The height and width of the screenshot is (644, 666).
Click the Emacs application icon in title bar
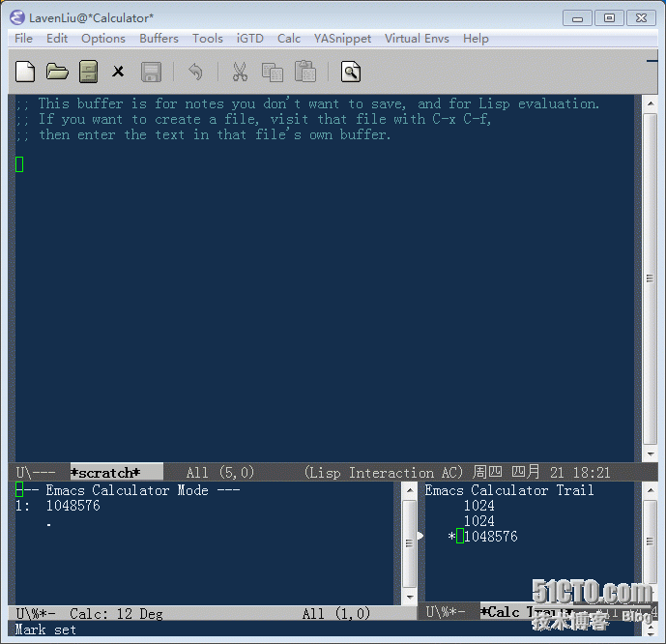[x=17, y=17]
